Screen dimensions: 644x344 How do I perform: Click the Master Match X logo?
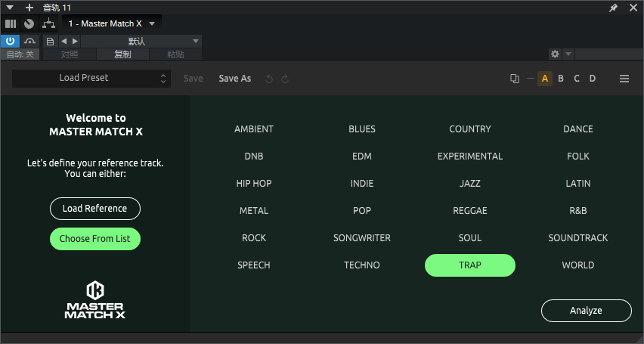(95, 299)
